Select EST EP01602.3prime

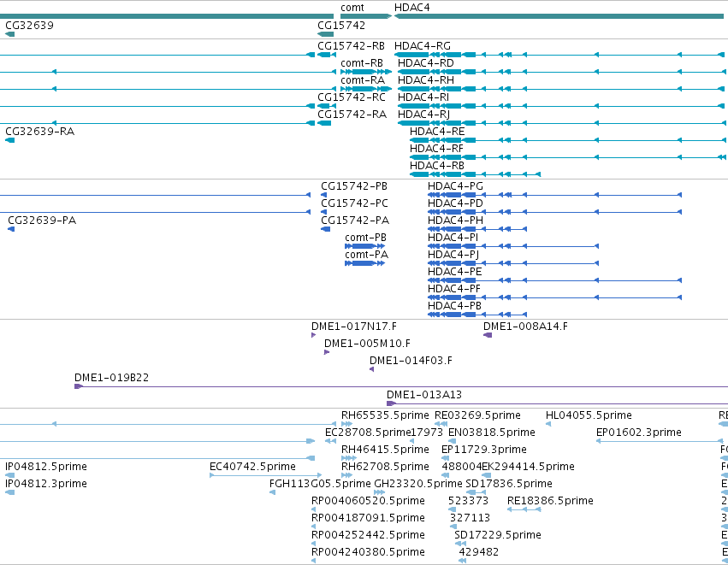click(639, 433)
